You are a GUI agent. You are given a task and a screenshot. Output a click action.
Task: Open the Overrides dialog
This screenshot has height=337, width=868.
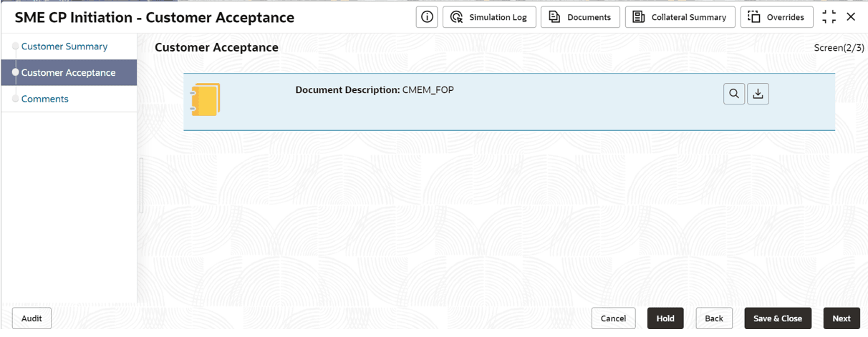click(777, 17)
